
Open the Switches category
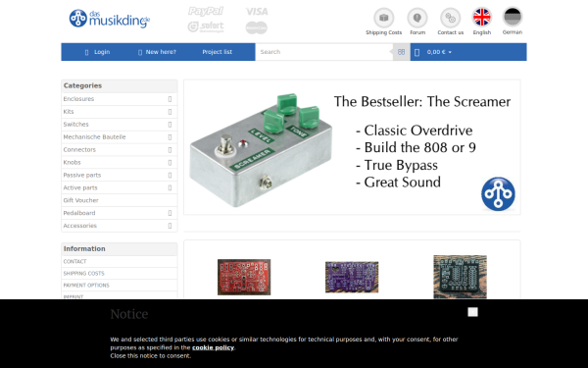pyautogui.click(x=76, y=125)
